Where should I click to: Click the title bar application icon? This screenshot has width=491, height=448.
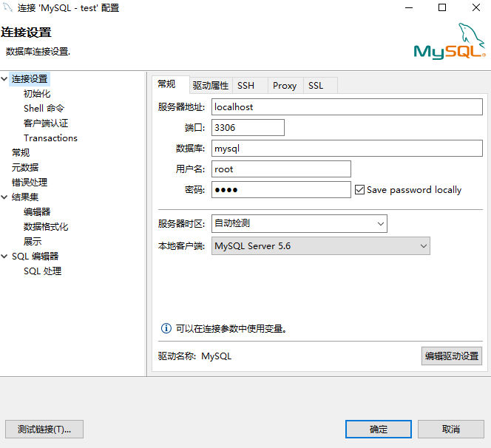point(7,7)
